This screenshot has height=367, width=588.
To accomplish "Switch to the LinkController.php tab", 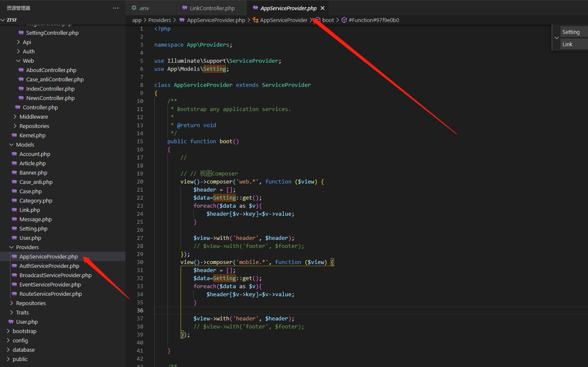I will pos(212,8).
